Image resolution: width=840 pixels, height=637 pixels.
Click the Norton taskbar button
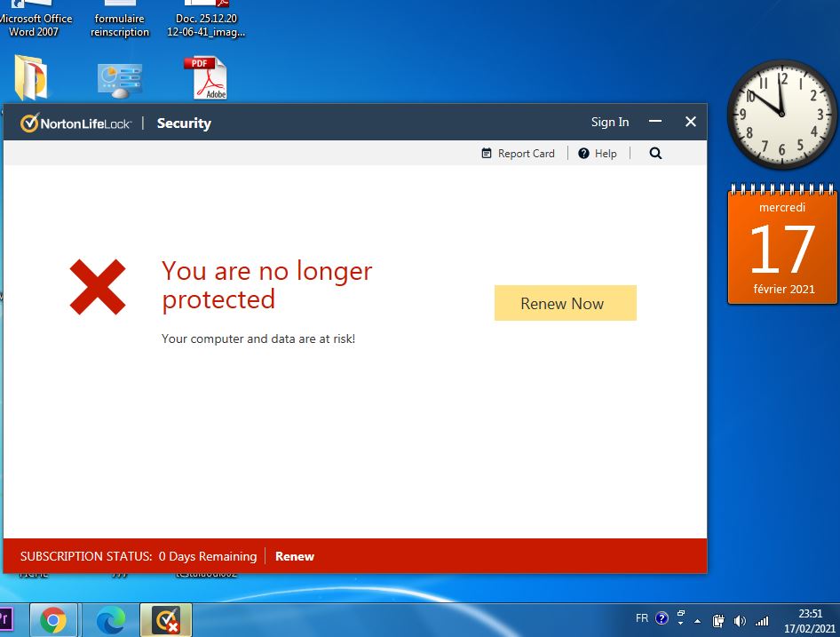pos(166,620)
